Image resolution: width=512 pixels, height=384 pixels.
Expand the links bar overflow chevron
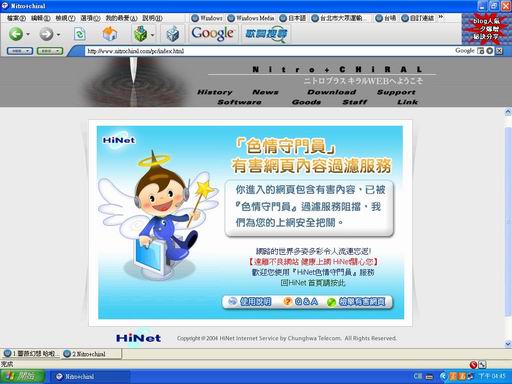tap(441, 17)
